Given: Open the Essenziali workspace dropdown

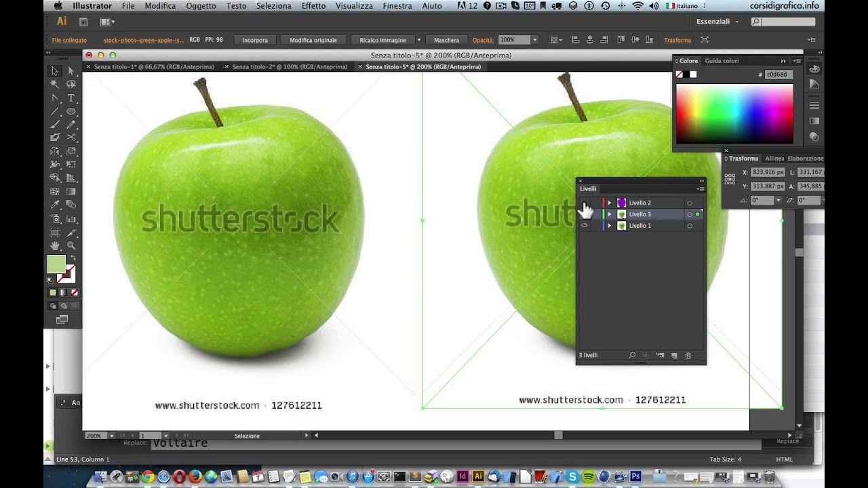Looking at the screenshot, I should coord(717,22).
